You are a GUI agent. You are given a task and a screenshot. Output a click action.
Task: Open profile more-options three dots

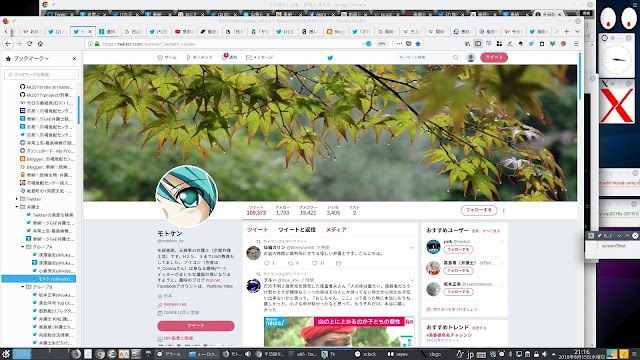504,211
